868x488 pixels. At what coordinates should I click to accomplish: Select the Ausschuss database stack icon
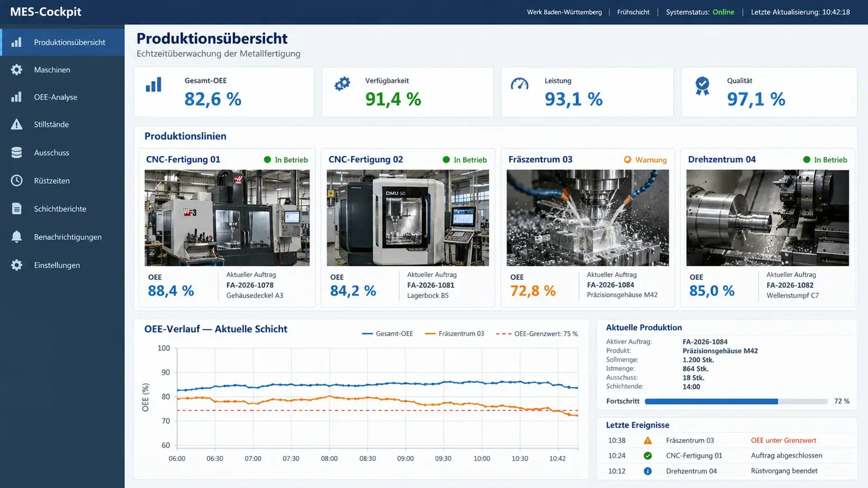[x=17, y=152]
